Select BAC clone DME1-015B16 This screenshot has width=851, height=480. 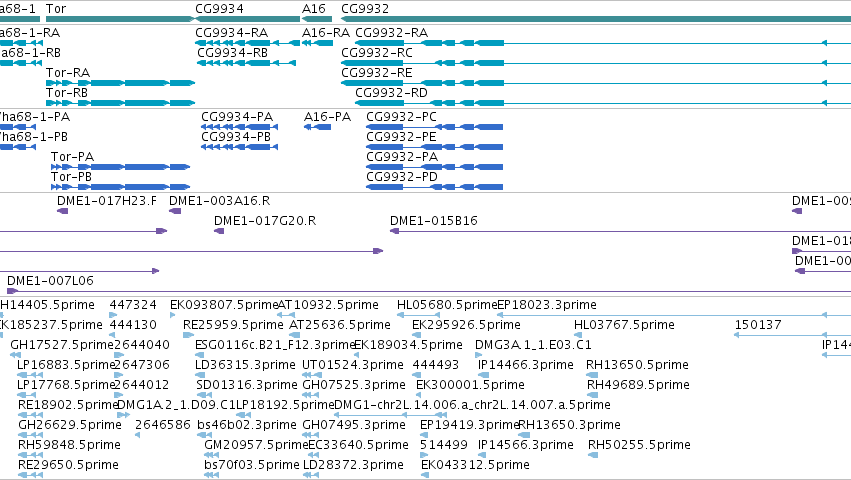click(x=434, y=221)
